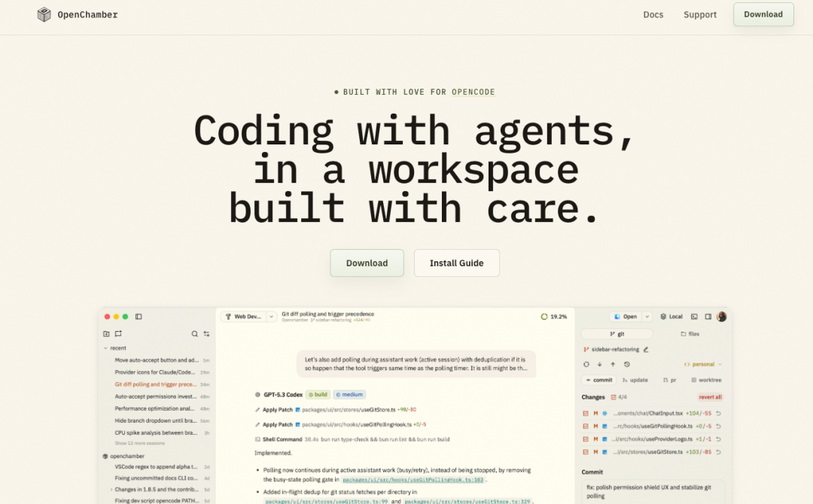Revert changes for ChatInput.tsx using its undo icon
The width and height of the screenshot is (813, 504).
coord(718,413)
